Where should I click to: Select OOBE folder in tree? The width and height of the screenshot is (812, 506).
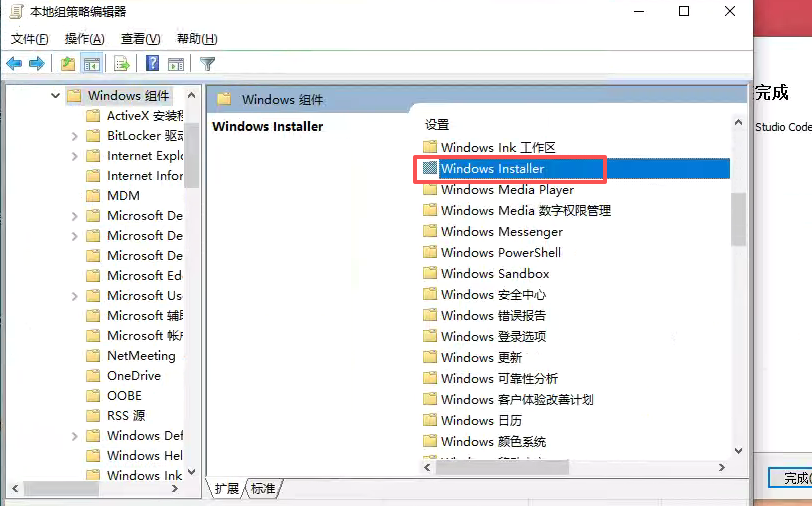(x=124, y=396)
